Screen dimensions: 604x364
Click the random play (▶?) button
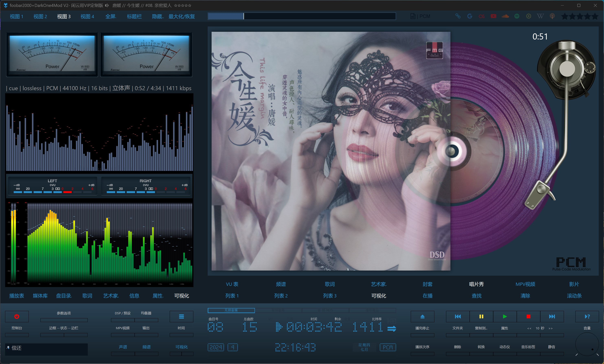click(x=587, y=316)
